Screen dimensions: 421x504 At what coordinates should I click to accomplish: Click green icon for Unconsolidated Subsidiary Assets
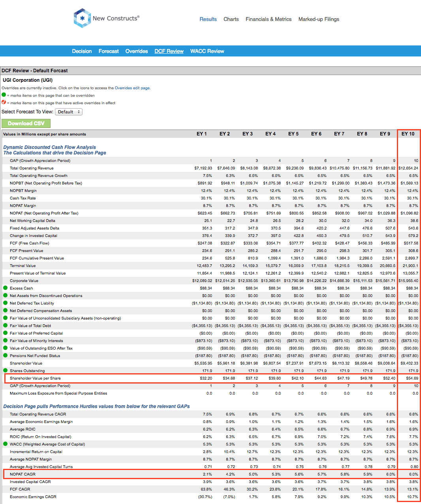coord(6,318)
